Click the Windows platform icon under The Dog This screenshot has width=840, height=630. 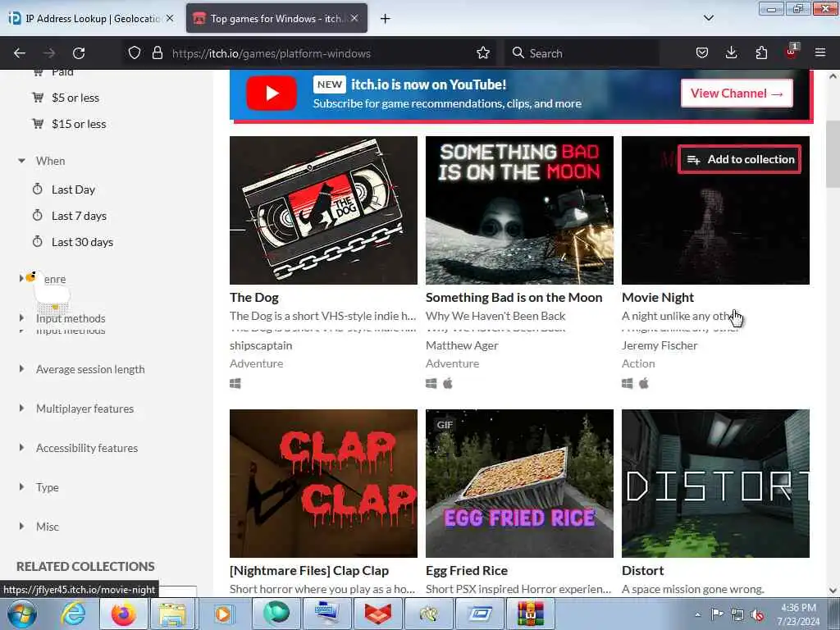click(235, 384)
